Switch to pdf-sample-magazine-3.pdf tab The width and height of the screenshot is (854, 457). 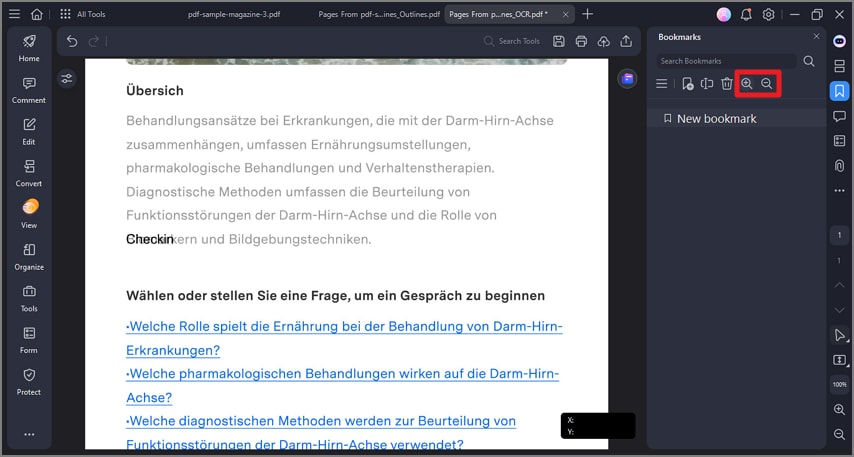(234, 14)
